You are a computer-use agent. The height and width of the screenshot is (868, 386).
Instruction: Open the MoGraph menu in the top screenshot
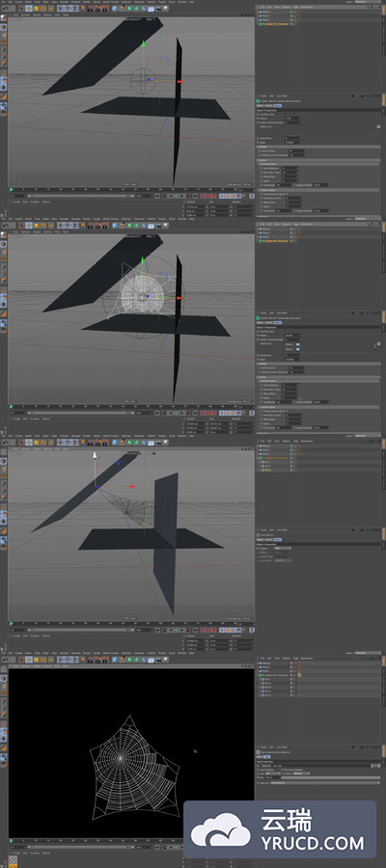125,2
